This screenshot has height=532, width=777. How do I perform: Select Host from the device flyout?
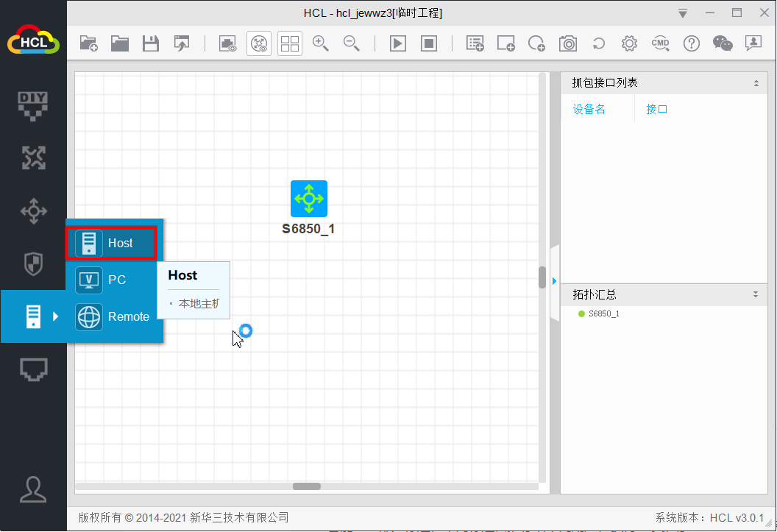tap(112, 244)
